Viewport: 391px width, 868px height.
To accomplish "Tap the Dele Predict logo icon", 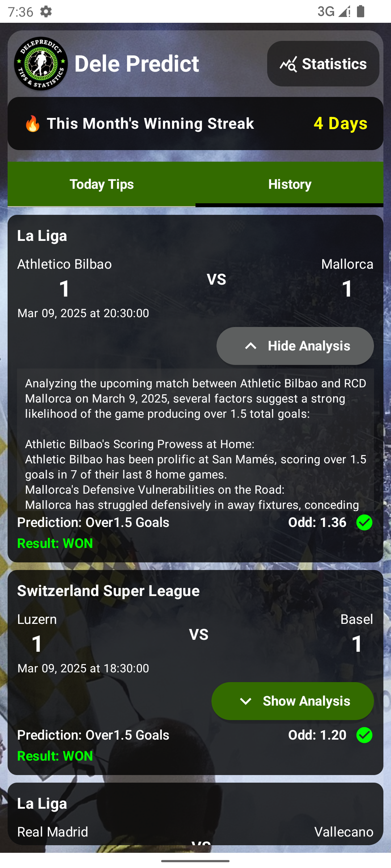I will [x=41, y=64].
